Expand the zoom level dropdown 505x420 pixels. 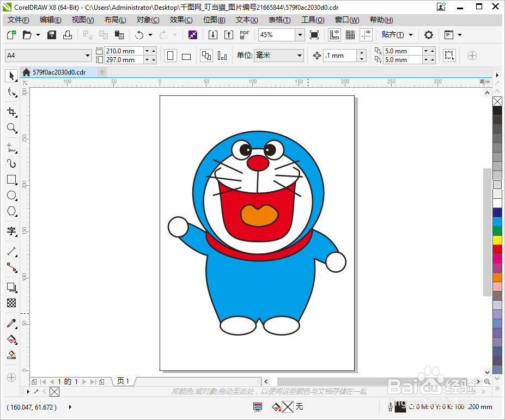pyautogui.click(x=300, y=35)
